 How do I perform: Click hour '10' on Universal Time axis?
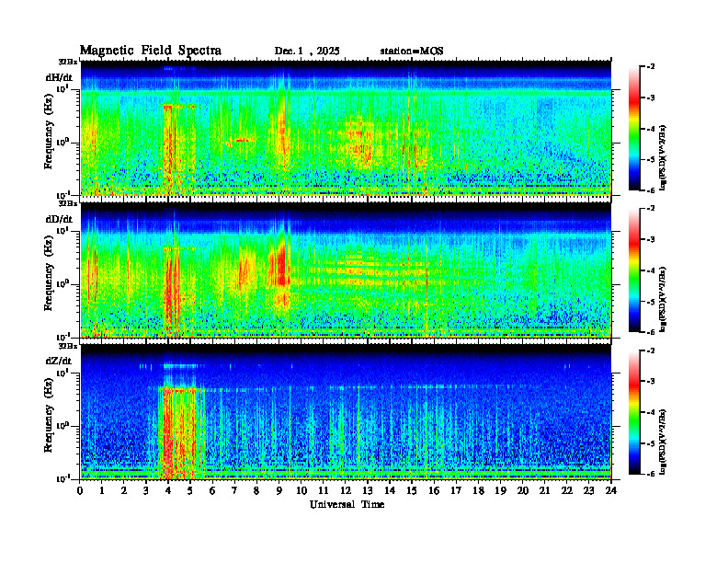coord(301,490)
